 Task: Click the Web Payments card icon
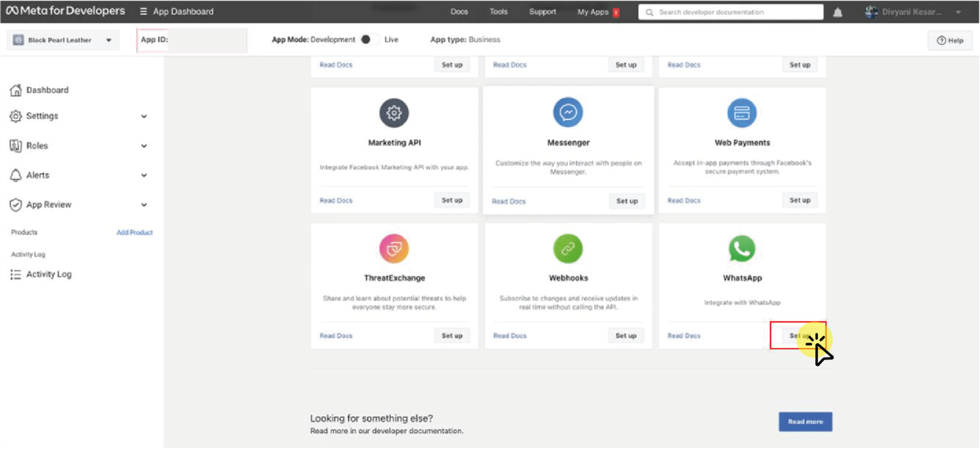point(742,113)
